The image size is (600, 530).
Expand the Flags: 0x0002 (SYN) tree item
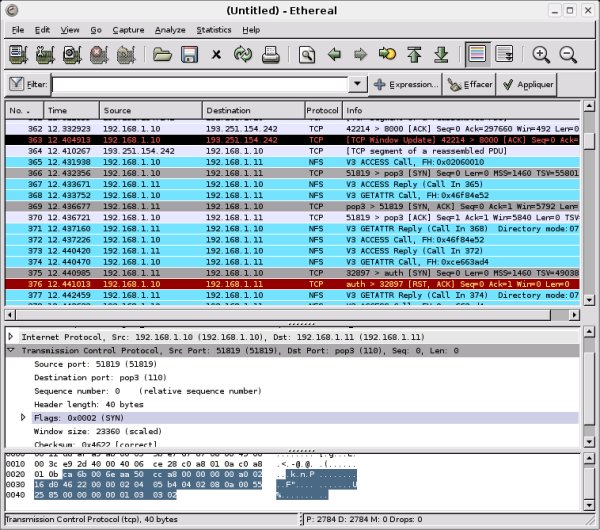coord(24,416)
